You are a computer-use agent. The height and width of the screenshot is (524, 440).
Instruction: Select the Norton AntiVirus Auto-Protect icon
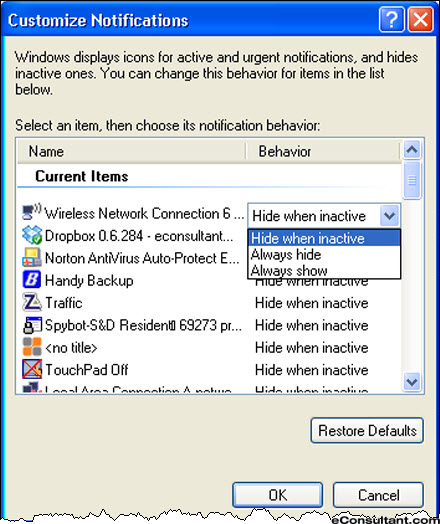pos(32,257)
